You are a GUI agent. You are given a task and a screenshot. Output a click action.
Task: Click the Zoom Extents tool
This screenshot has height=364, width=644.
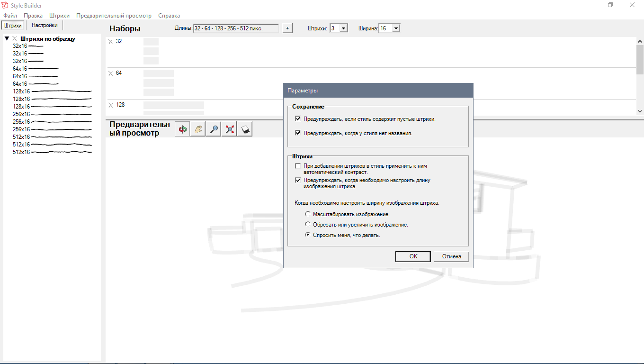[230, 129]
